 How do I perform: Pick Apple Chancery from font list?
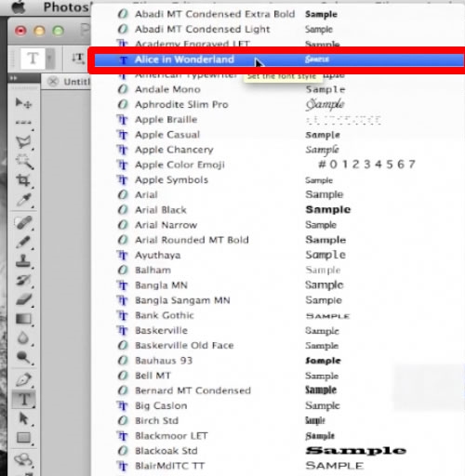click(x=174, y=150)
